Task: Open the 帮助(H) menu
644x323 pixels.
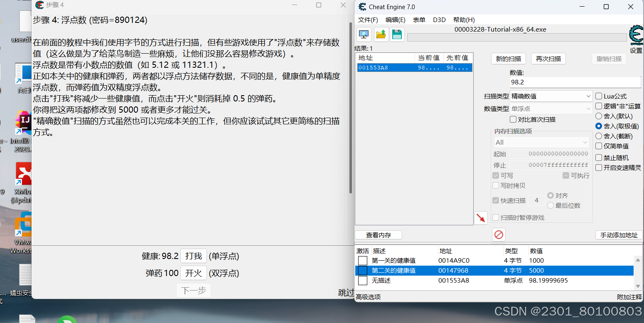Action: [464, 20]
